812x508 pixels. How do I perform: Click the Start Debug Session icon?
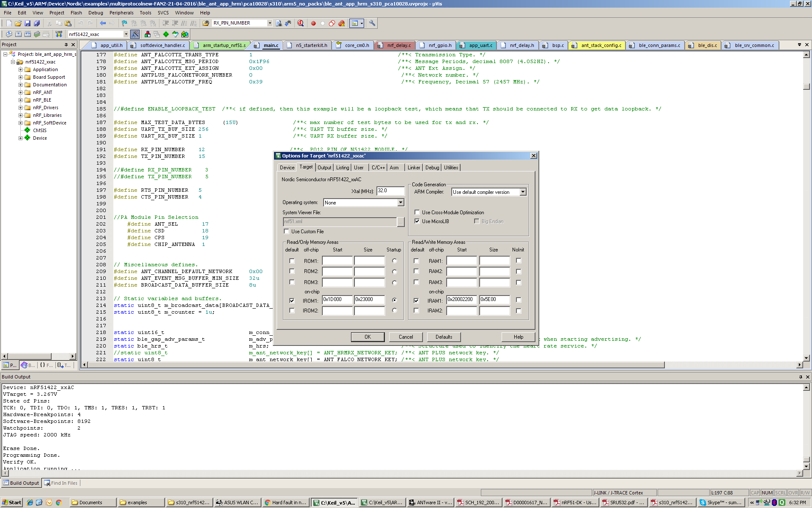click(300, 23)
